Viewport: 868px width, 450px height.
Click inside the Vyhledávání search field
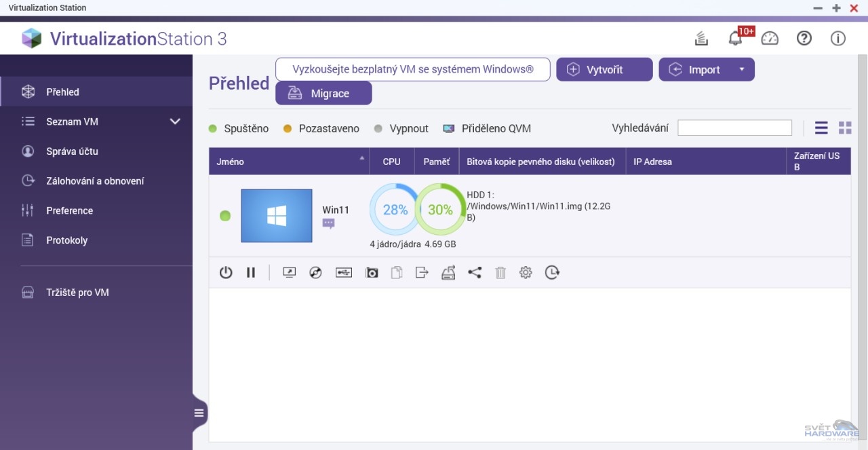734,128
